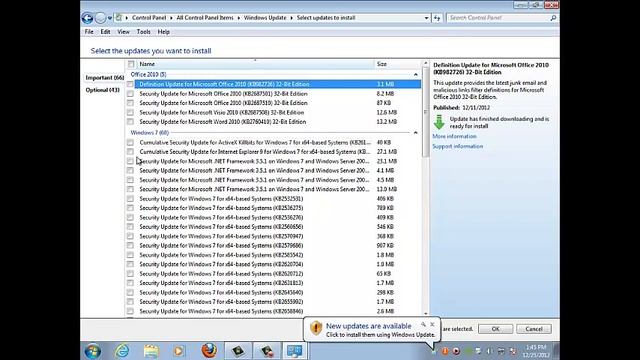Click the Control Panel icon in address bar
Viewport: 640px width, 360px height.
click(119, 18)
